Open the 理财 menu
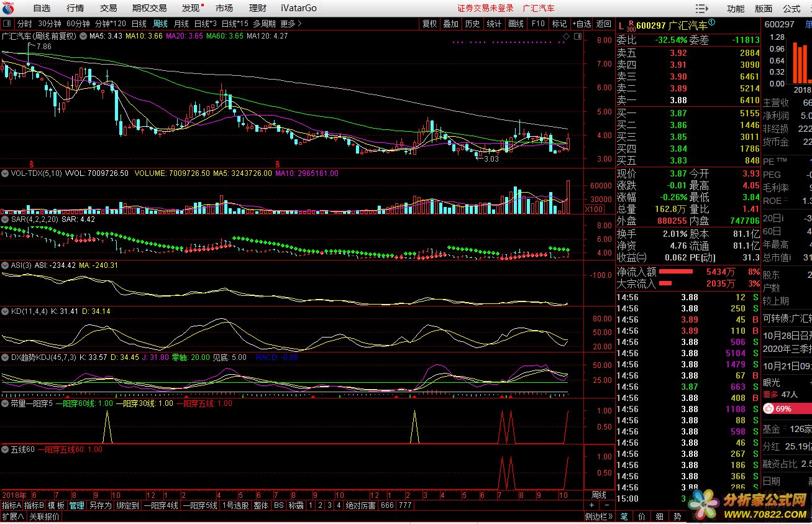812x524 pixels. tap(258, 8)
